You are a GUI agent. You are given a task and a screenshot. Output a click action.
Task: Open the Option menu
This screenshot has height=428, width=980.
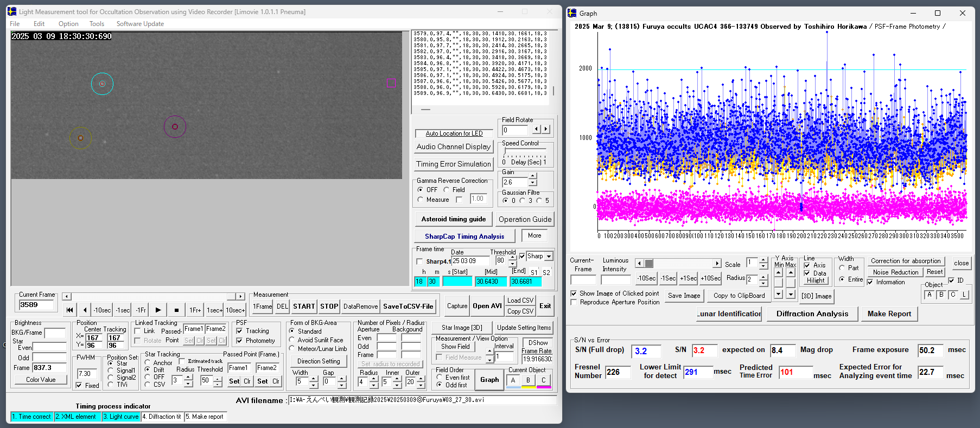pyautogui.click(x=68, y=24)
